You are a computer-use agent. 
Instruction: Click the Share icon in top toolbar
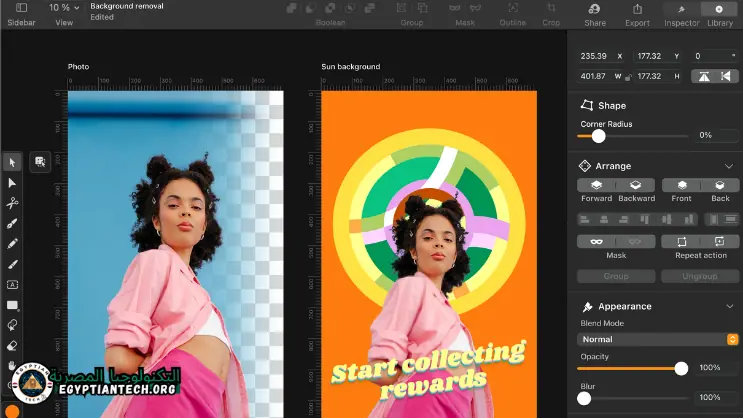pyautogui.click(x=595, y=9)
